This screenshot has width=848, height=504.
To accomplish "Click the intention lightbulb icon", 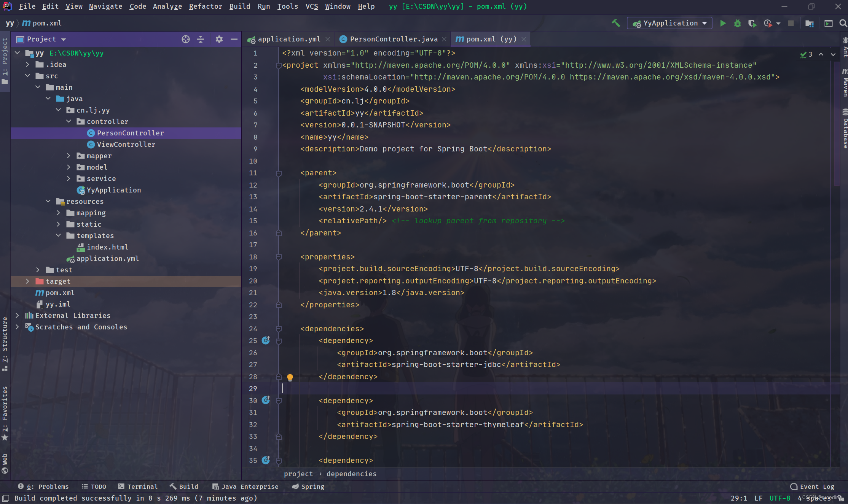I will click(290, 377).
